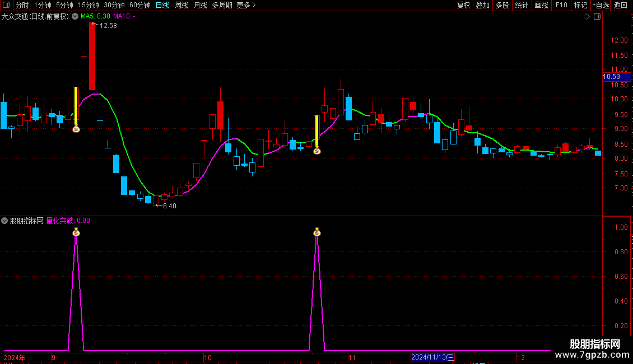Open the 多股 multi-stock view
633x364 pixels.
point(502,5)
